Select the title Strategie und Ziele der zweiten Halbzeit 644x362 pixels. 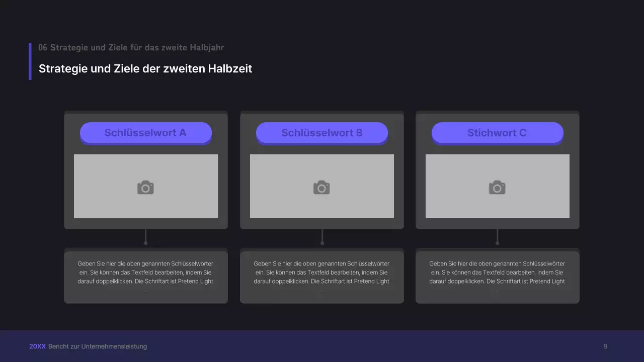145,68
